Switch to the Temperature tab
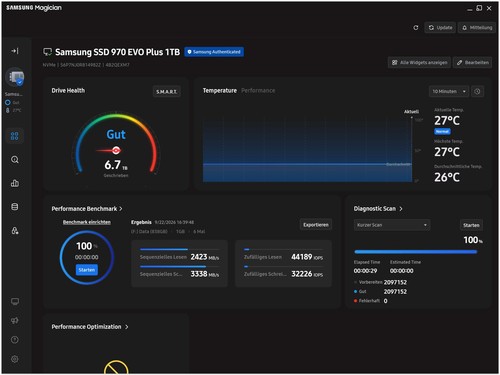 click(220, 90)
